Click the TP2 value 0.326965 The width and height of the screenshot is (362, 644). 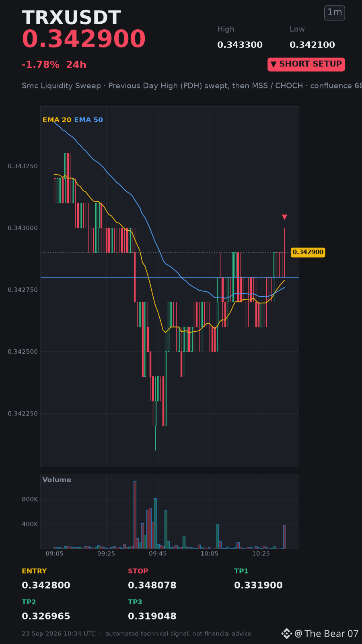[46, 616]
